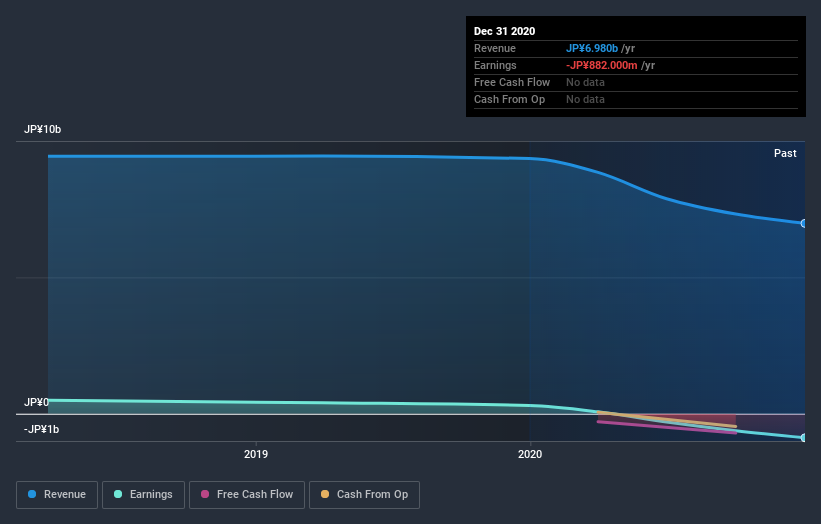Toggle the Cash From Op legend button
The width and height of the screenshot is (821, 524).
[x=364, y=495]
